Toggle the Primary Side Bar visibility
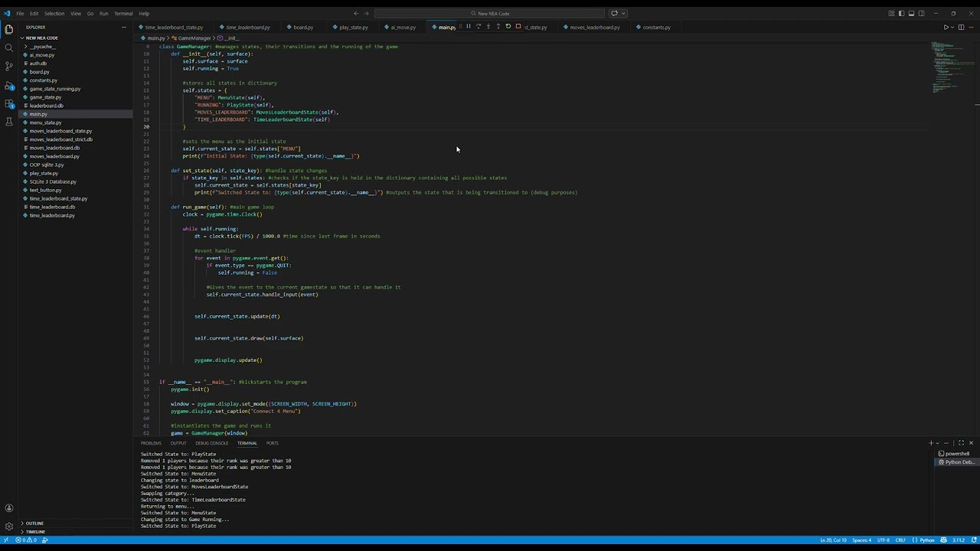Viewport: 980px width, 551px height. click(901, 13)
